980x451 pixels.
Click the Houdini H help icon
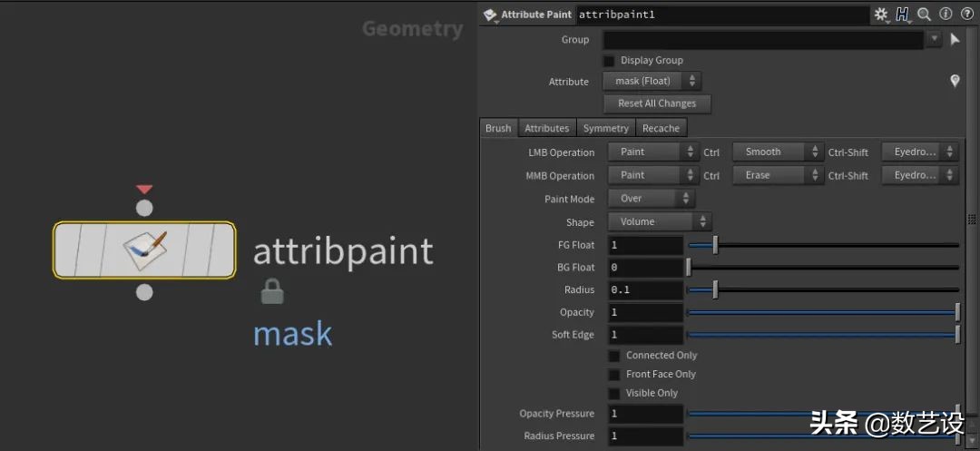(x=903, y=15)
